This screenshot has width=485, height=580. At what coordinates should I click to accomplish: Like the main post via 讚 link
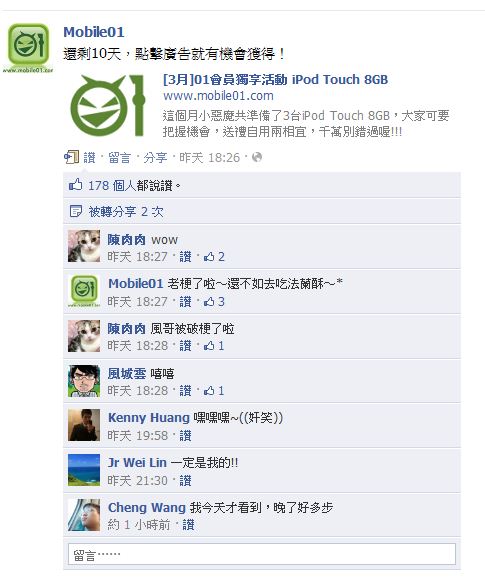pyautogui.click(x=90, y=158)
